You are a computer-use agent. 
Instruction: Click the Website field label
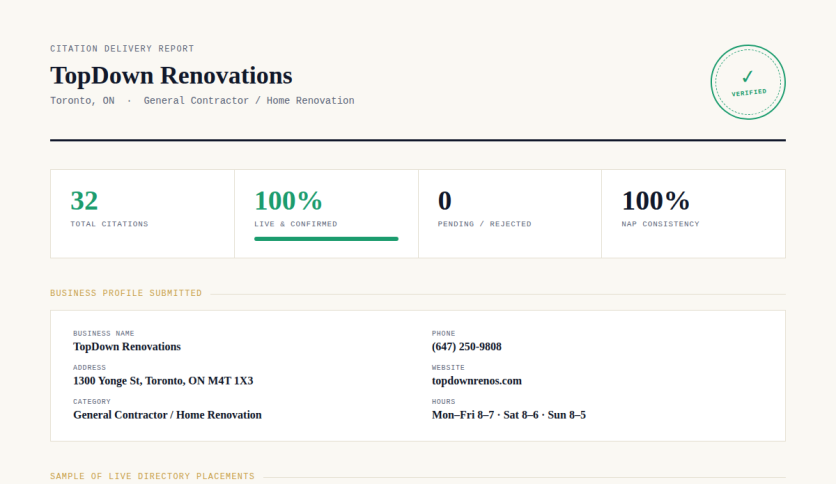[448, 367]
